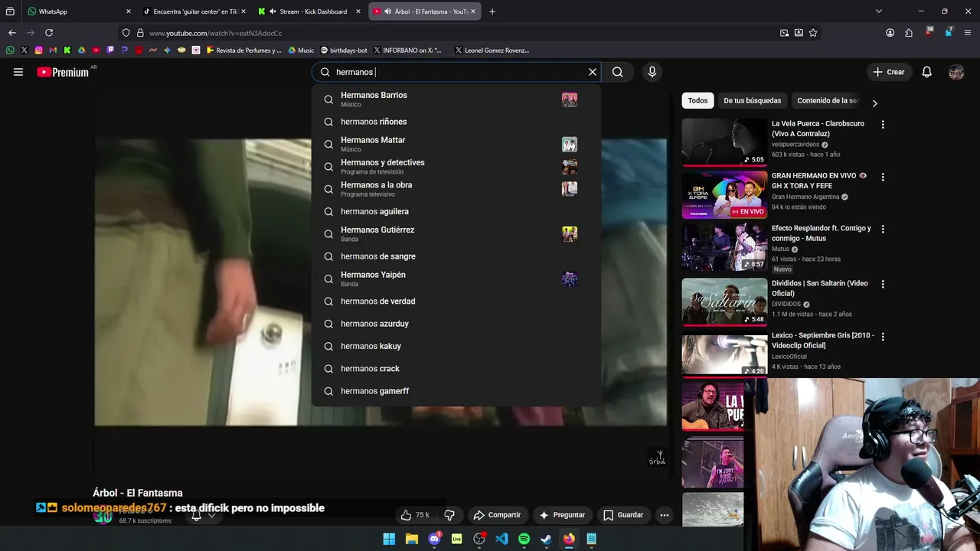Open Gran Hermano EN VIVO thumbnail
This screenshot has width=980, height=551.
point(724,194)
